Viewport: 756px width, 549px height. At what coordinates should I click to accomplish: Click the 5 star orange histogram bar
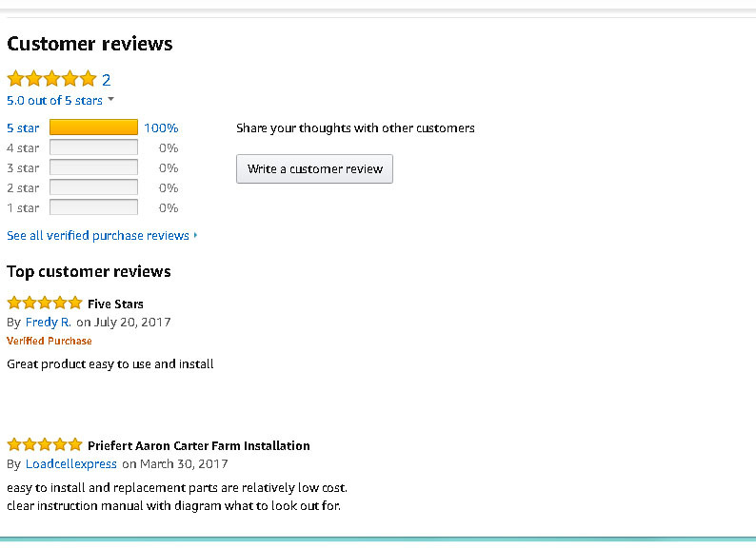[x=93, y=127]
